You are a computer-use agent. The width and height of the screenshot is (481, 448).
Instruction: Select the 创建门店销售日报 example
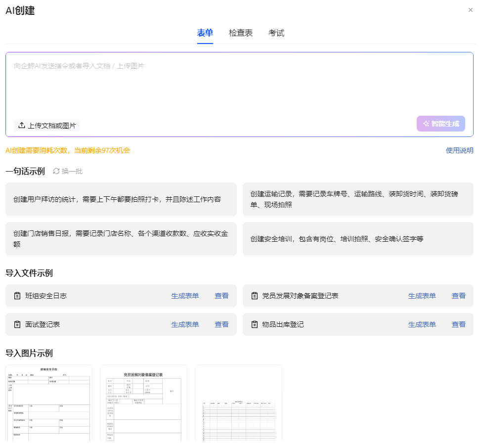[121, 239]
